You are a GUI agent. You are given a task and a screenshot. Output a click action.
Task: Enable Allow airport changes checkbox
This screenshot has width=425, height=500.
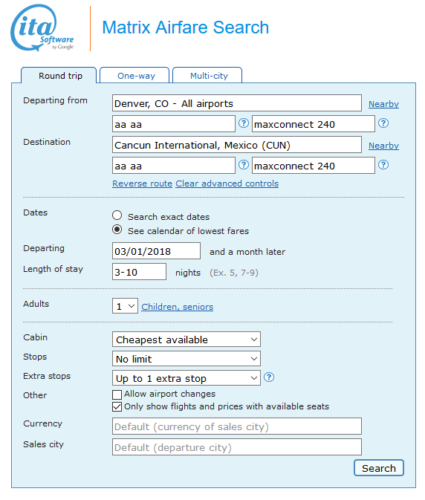point(117,395)
